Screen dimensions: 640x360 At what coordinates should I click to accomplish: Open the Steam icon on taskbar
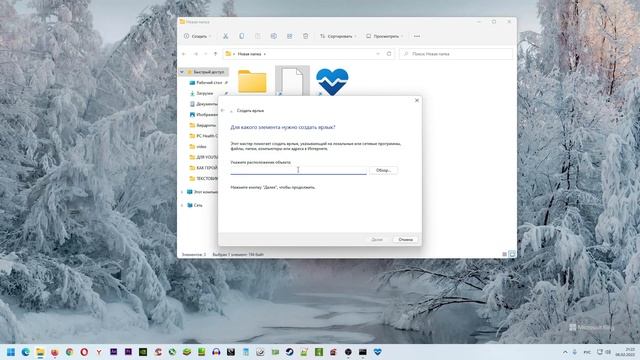click(289, 352)
